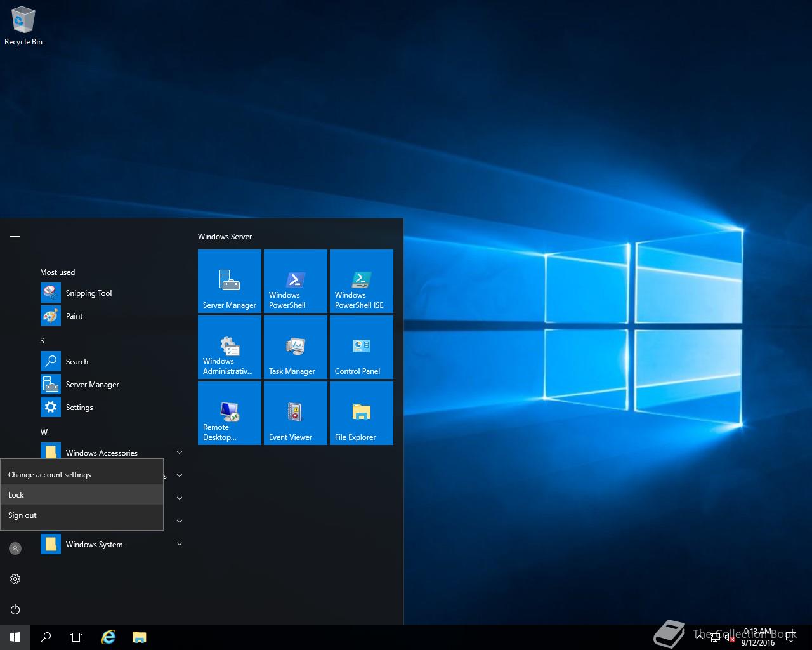Screen dimensions: 812x650
Task: Launch Paint from Most used list
Action: 112,315
